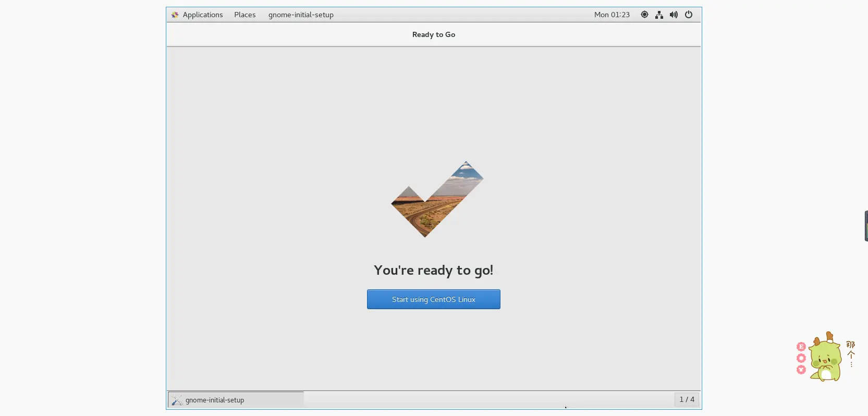This screenshot has width=868, height=416.
Task: Click the wired network status icon
Action: coord(659,15)
